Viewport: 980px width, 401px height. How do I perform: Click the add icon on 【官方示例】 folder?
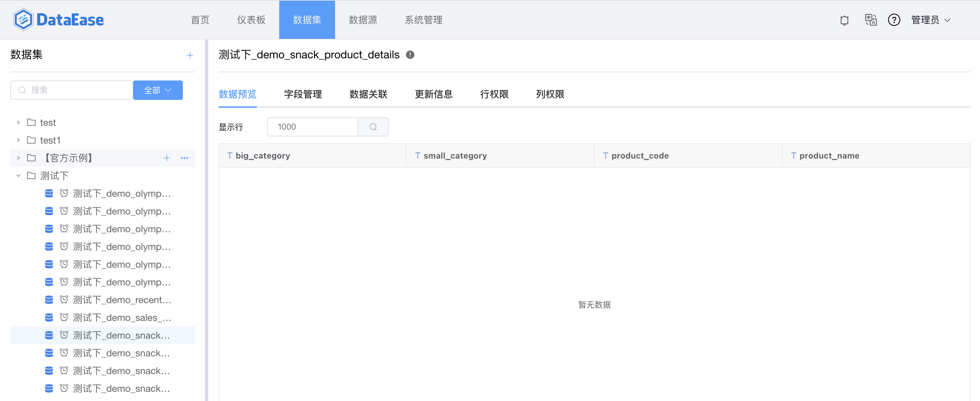tap(167, 158)
